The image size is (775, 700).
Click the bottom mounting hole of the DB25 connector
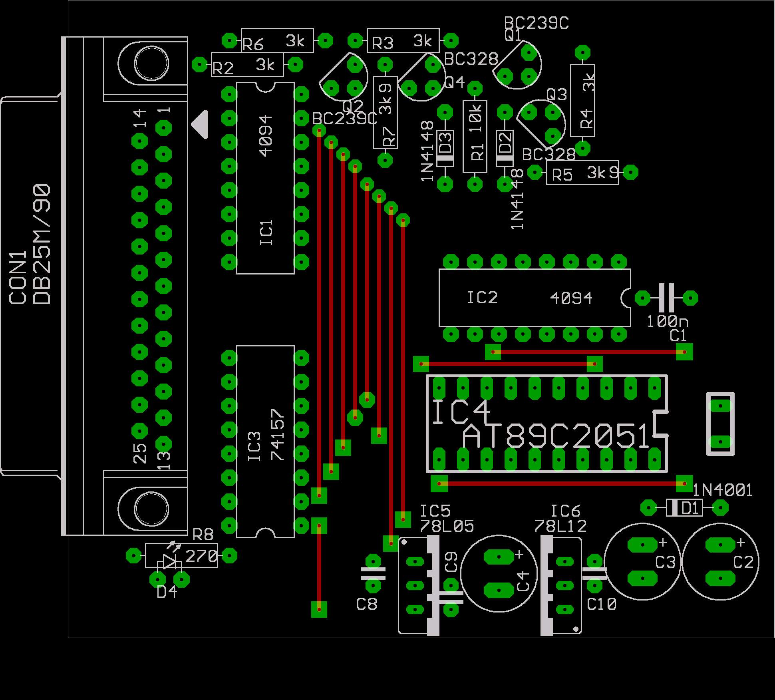[x=151, y=508]
